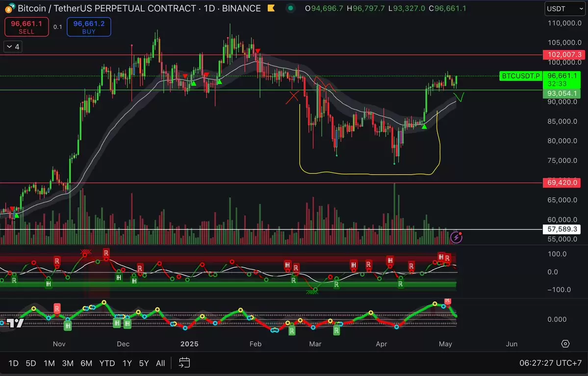The width and height of the screenshot is (588, 376).
Task: Expand the collapsed indicators legend showing 4
Action: click(13, 47)
